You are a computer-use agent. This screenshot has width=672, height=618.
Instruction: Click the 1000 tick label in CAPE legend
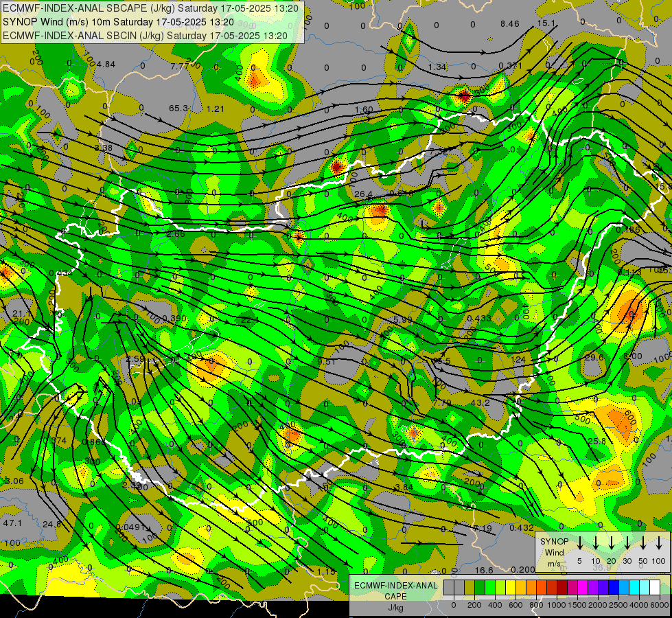556,605
